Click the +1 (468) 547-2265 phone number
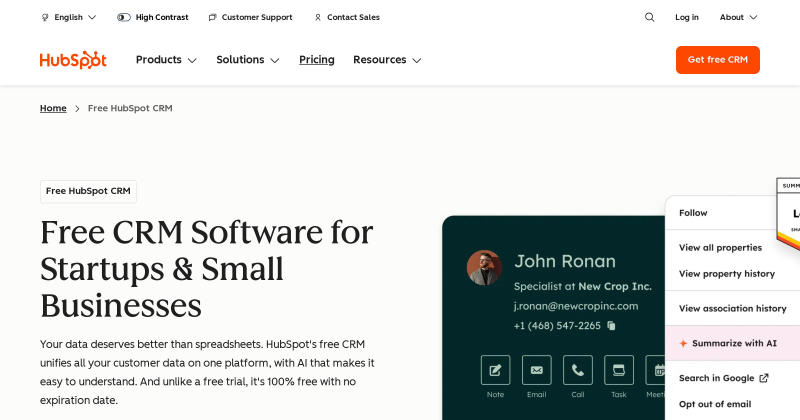Image resolution: width=800 pixels, height=420 pixels. pos(557,326)
